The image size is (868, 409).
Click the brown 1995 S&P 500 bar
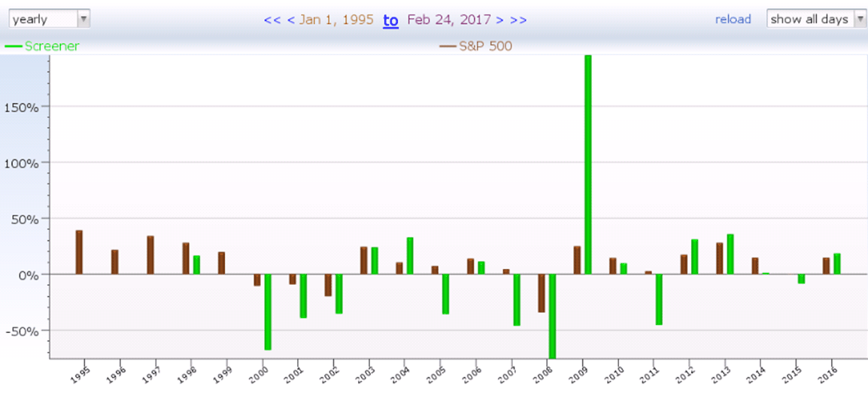[79, 253]
